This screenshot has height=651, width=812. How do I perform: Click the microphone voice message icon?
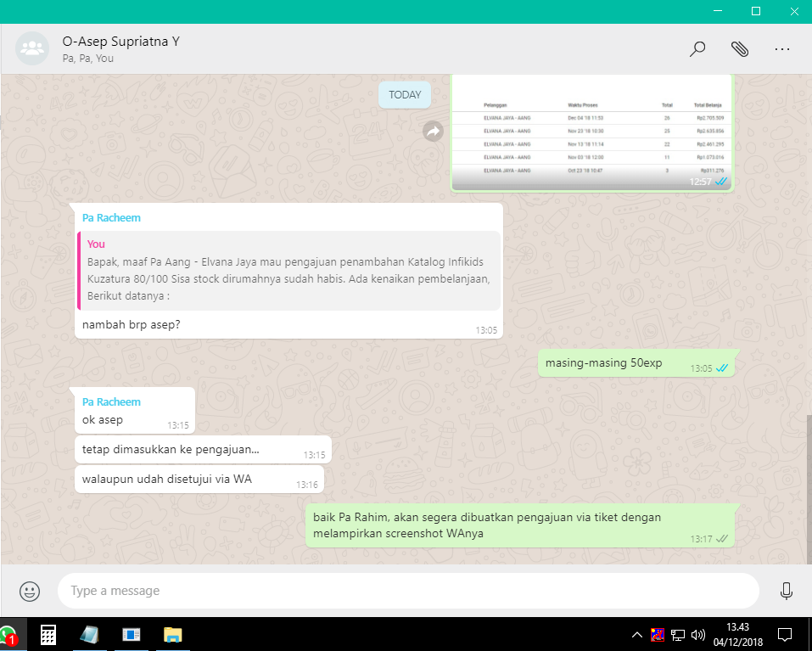[787, 591]
